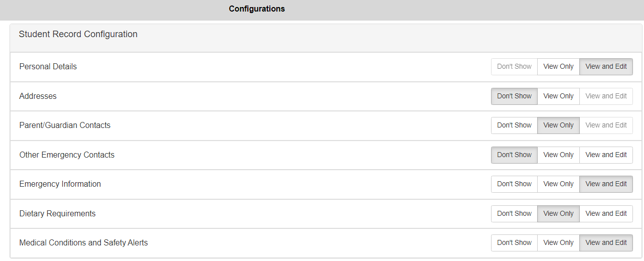Click the Student Record Configuration panel heading
Image resolution: width=644 pixels, height=261 pixels.
[78, 35]
